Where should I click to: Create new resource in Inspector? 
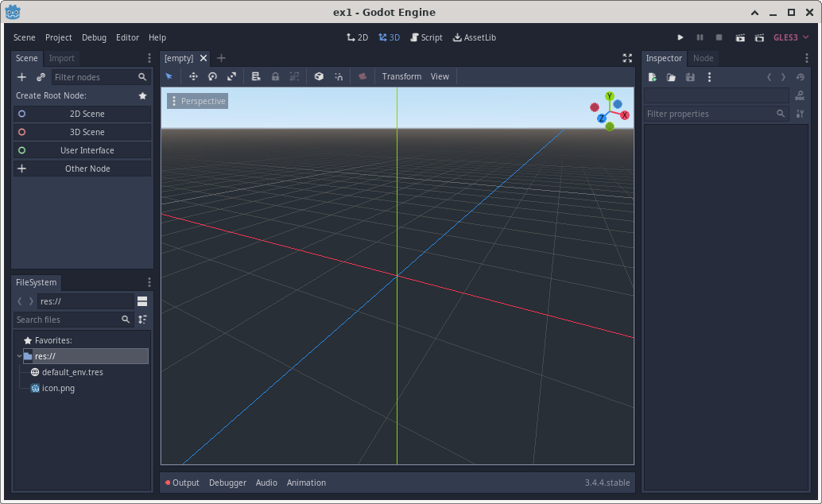[x=652, y=77]
